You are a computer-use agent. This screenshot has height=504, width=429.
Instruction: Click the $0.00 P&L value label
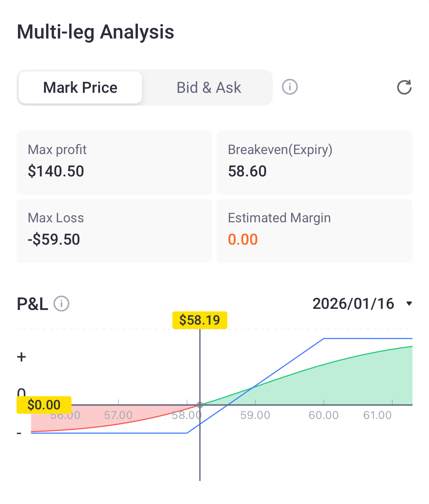point(44,405)
